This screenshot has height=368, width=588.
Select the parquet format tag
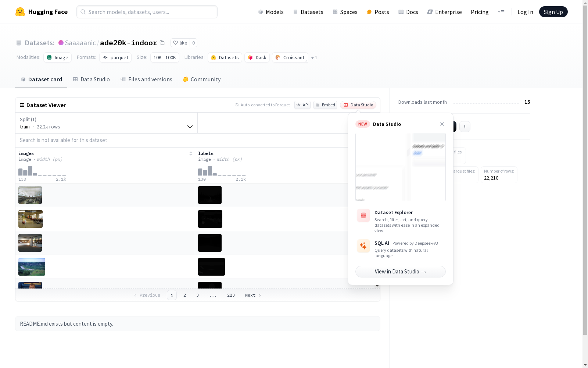coord(115,57)
